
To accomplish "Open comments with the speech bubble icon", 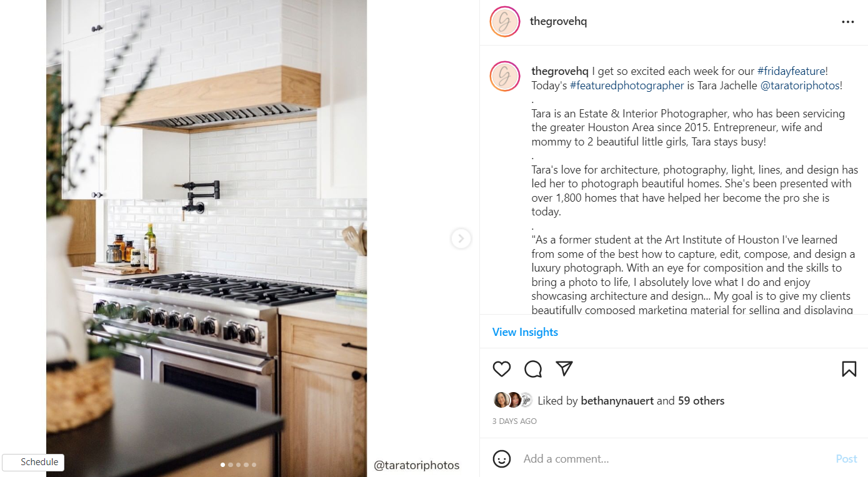I will (533, 369).
